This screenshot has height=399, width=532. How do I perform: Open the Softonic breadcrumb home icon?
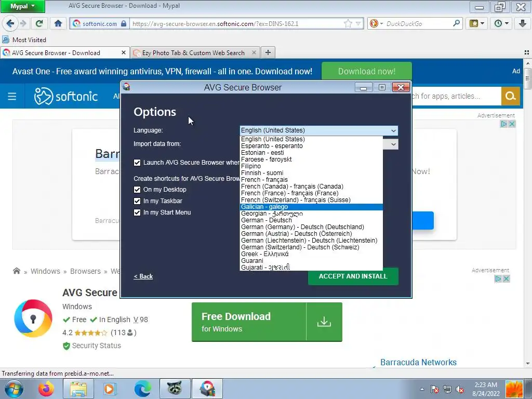[16, 271]
